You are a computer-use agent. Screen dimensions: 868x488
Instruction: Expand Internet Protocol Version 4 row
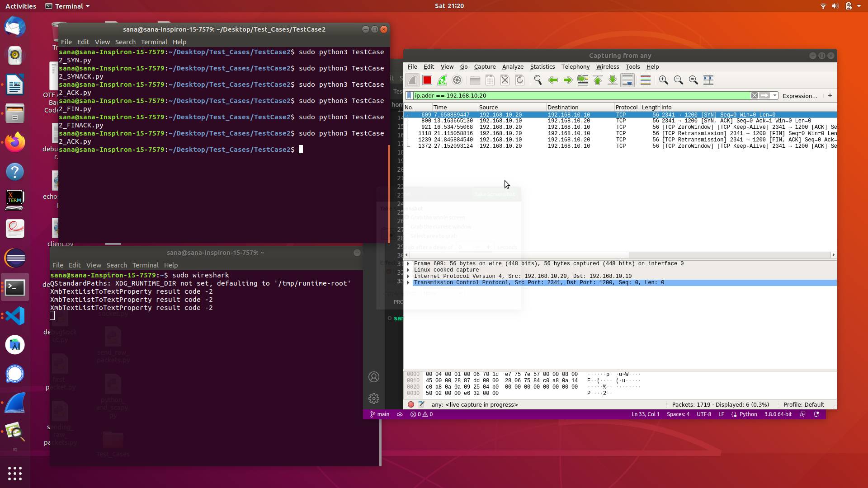coord(408,276)
